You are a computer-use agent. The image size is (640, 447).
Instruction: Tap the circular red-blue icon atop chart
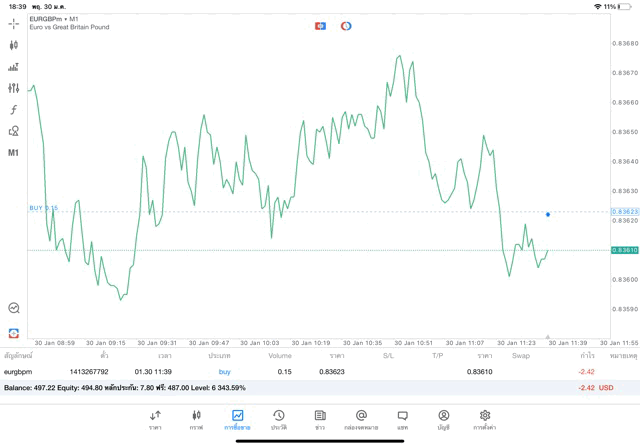point(346,26)
